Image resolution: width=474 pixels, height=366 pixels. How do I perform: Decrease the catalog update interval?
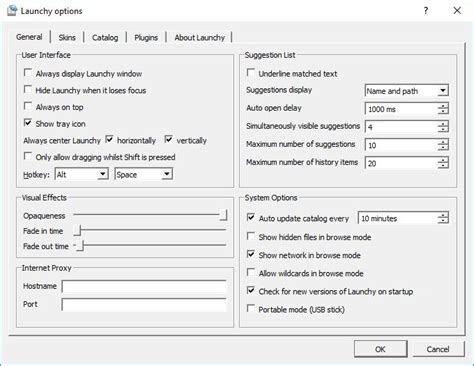(x=443, y=221)
